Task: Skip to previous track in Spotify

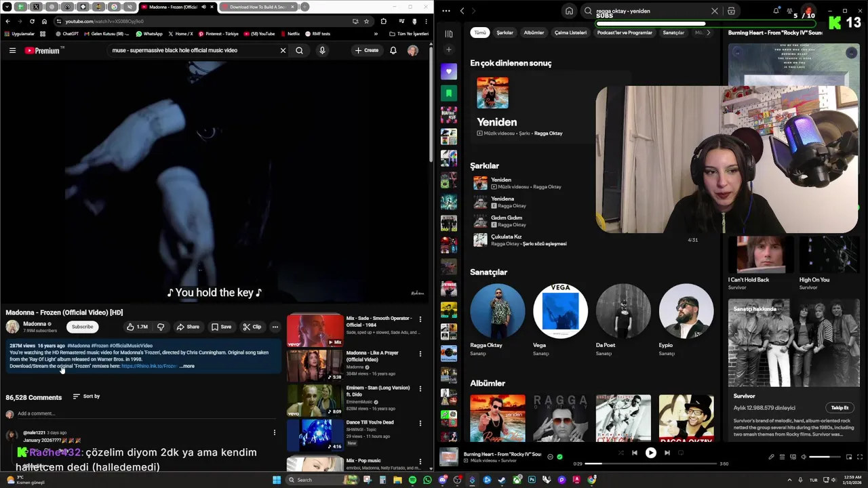Action: (634, 453)
